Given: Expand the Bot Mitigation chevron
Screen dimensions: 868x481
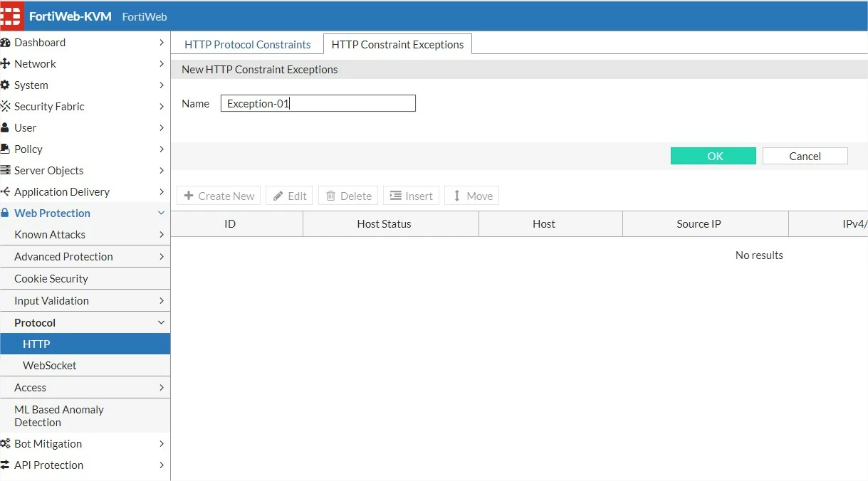Looking at the screenshot, I should coord(162,444).
